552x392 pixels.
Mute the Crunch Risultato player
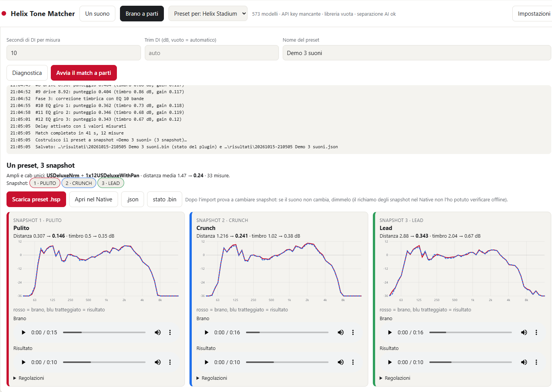click(x=341, y=362)
